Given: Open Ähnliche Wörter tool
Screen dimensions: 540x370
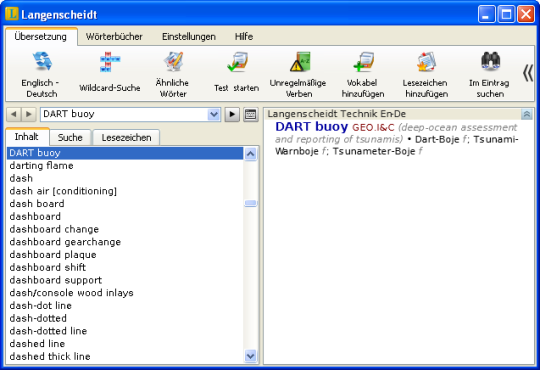Looking at the screenshot, I should 172,74.
